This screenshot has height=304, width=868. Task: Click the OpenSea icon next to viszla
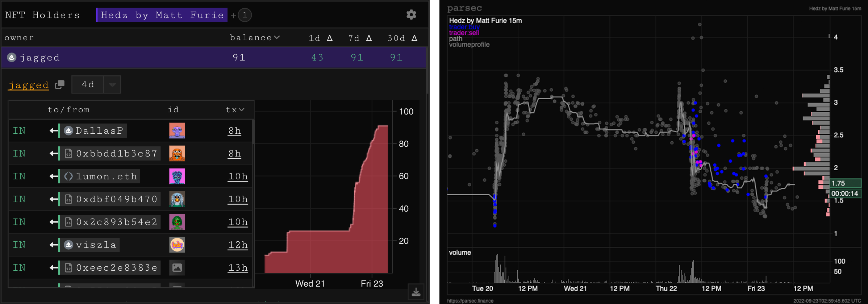click(x=68, y=245)
